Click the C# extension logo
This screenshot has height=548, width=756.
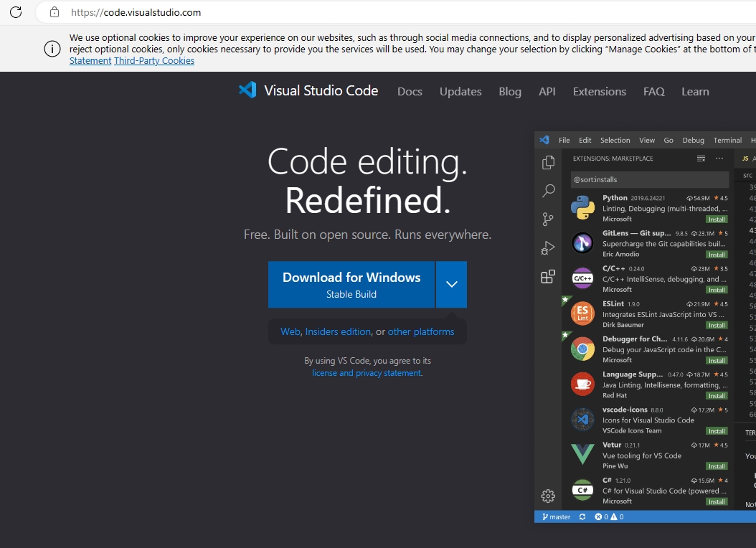582,490
